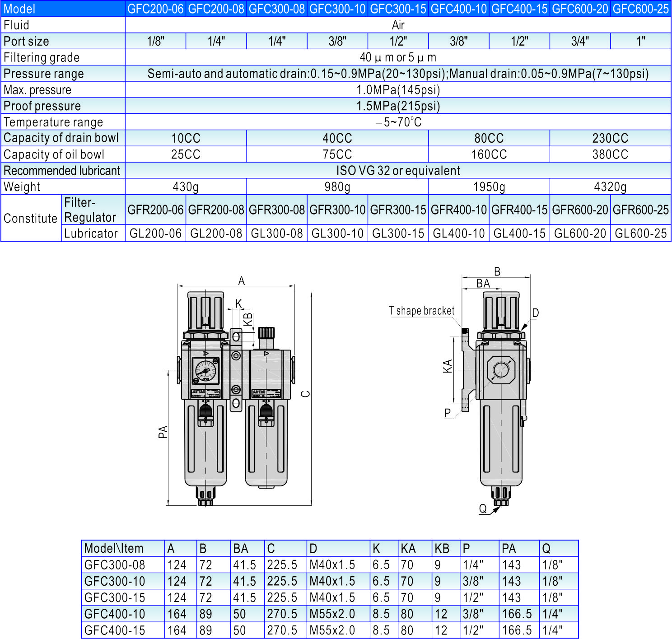Select the "KA" dimension label on side drawing
This screenshot has width=672, height=639.
(447, 366)
